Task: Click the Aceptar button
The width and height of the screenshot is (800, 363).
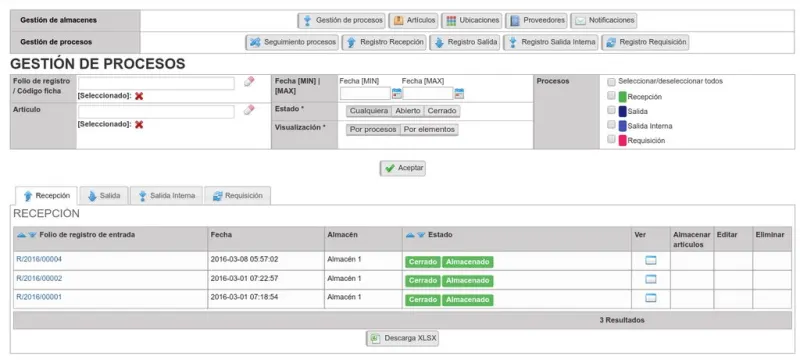Action: click(x=403, y=168)
